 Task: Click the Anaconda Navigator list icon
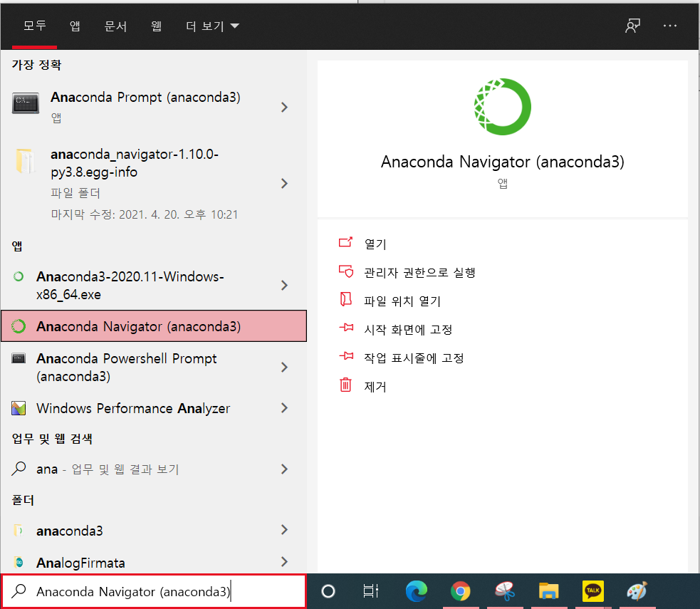(x=19, y=326)
